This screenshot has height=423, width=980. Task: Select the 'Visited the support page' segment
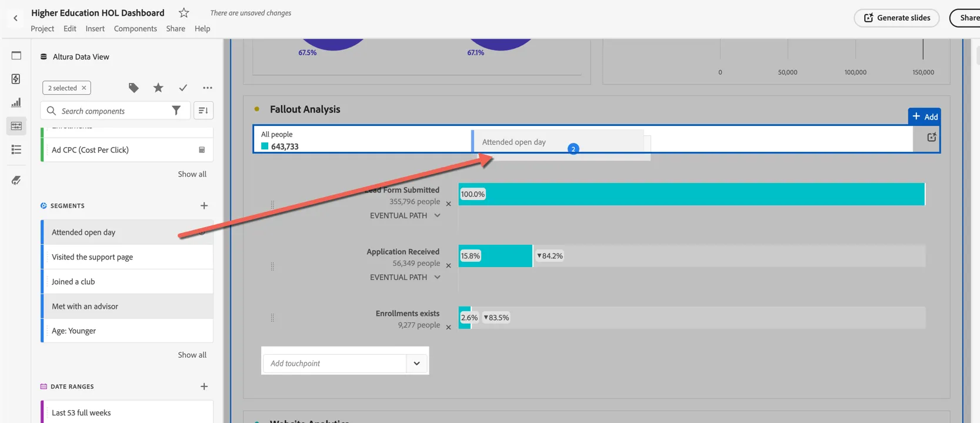coord(127,257)
